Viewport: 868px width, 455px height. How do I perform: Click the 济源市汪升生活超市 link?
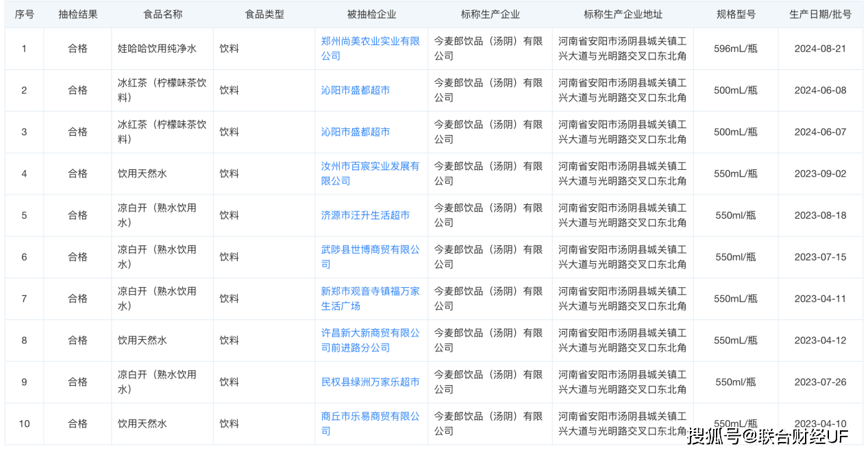point(365,215)
